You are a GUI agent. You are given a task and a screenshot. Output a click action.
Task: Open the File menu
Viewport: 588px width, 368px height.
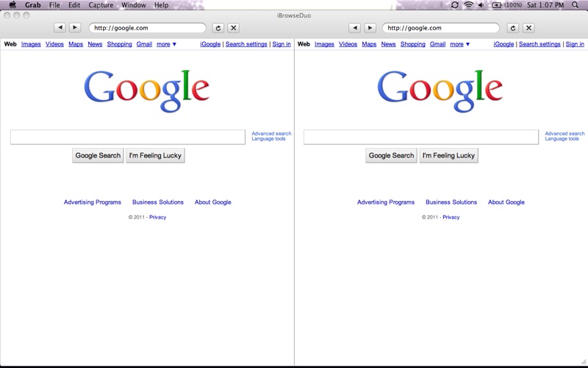[54, 5]
